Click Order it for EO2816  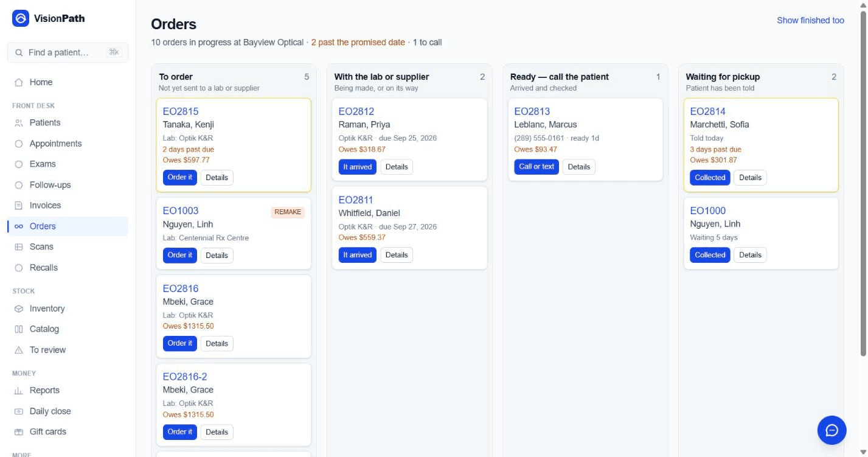(x=180, y=344)
